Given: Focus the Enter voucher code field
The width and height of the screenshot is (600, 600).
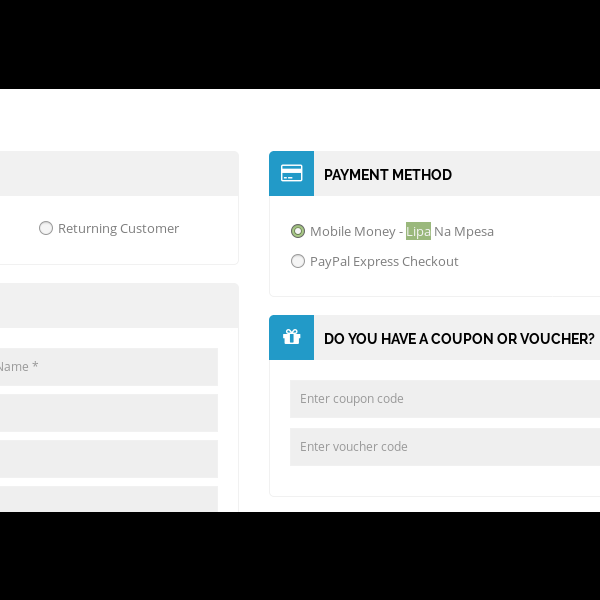Looking at the screenshot, I should 444,446.
